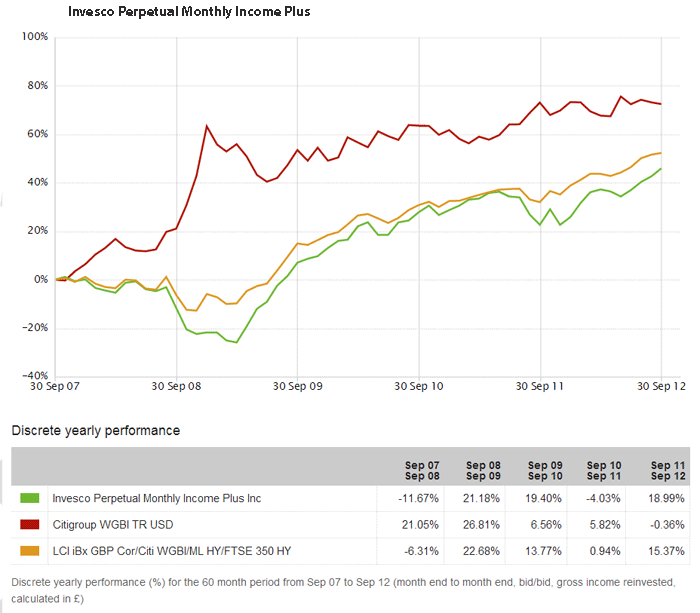Click the '30 Sep 11' x-axis label
This screenshot has width=700, height=613.
pos(540,386)
